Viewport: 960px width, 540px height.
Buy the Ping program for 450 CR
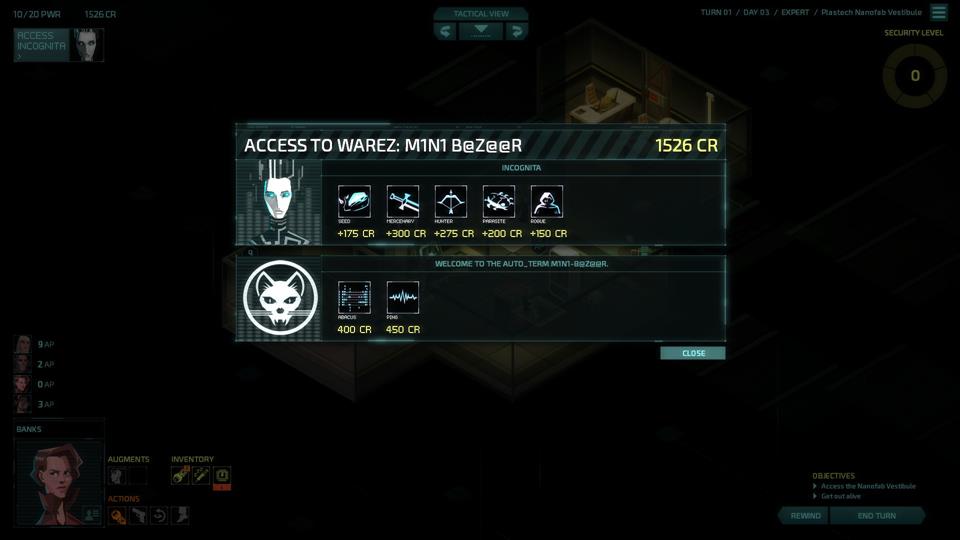[x=403, y=298]
